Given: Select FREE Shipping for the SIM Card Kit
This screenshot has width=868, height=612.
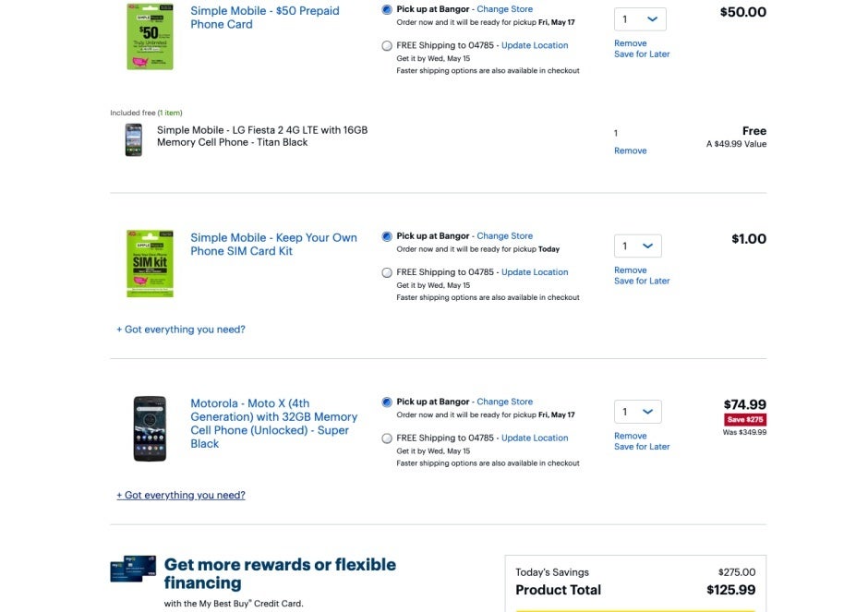Looking at the screenshot, I should [387, 272].
